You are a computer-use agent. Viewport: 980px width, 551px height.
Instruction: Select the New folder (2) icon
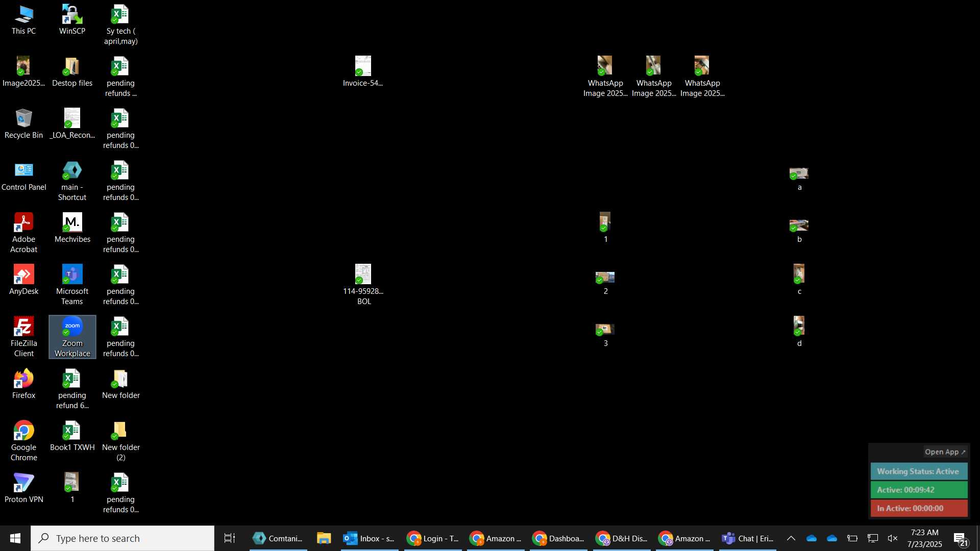[x=120, y=442]
